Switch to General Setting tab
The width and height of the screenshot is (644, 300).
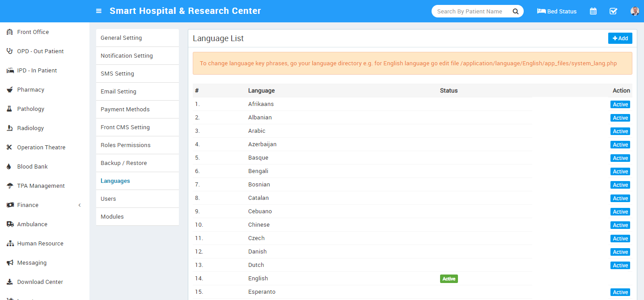[x=121, y=38]
